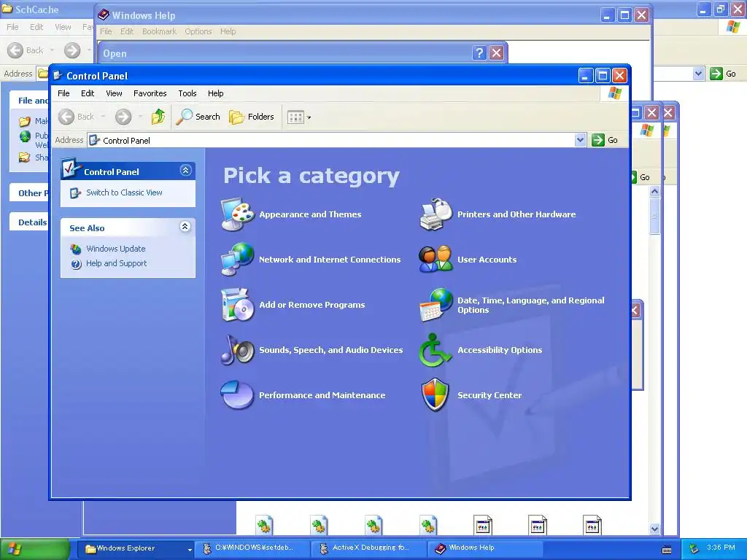Open the Help menu in Control Panel
This screenshot has width=747, height=560.
215,93
